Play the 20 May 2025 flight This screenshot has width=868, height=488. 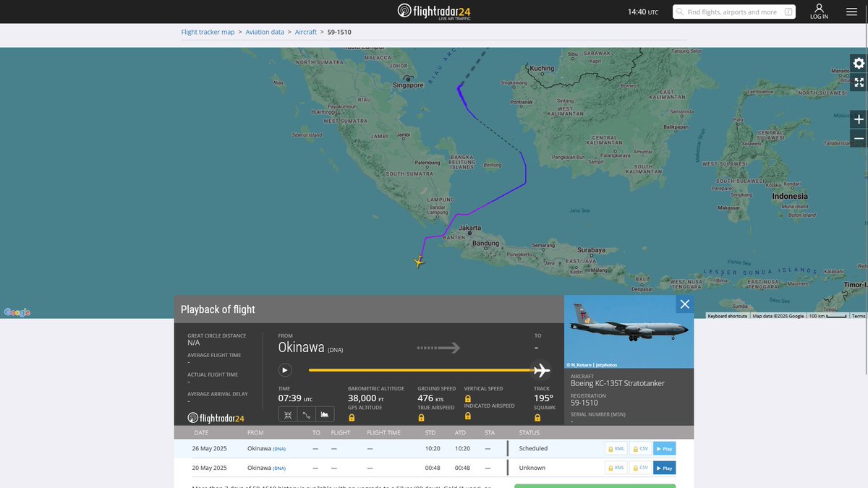pos(664,468)
